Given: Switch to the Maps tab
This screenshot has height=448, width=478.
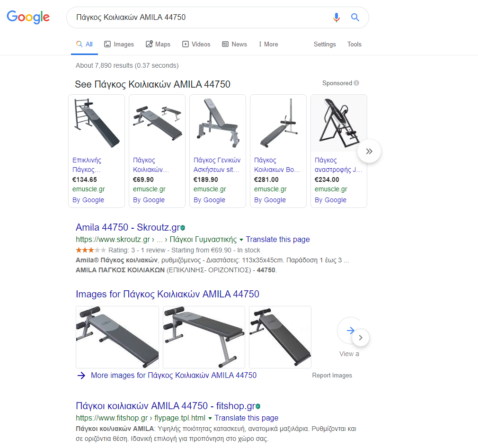Looking at the screenshot, I should coord(158,44).
